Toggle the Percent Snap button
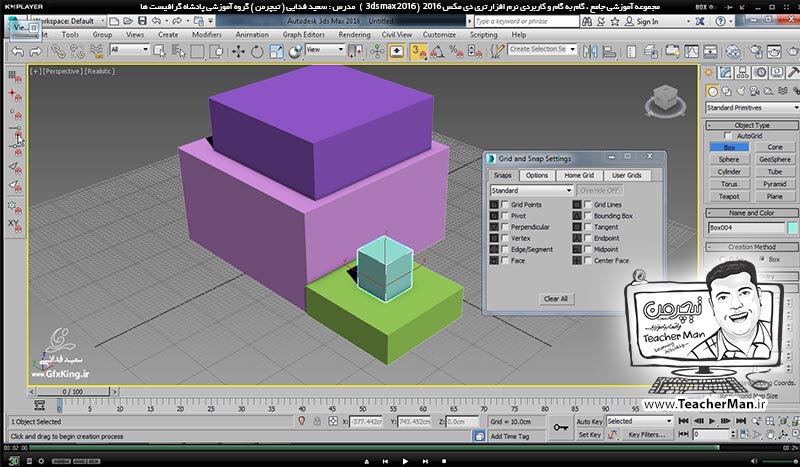800x467 pixels. click(456, 51)
